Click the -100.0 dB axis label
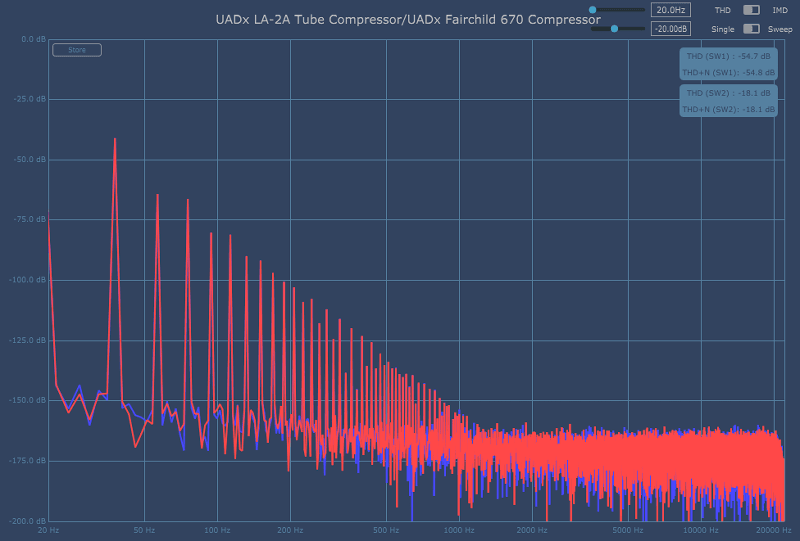The image size is (800, 541). pyautogui.click(x=28, y=280)
